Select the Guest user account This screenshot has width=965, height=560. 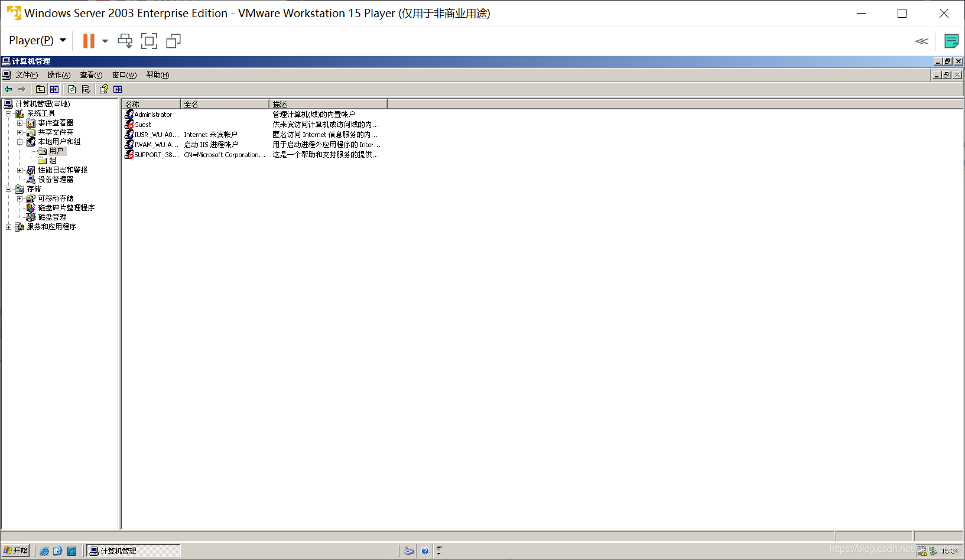tap(142, 125)
